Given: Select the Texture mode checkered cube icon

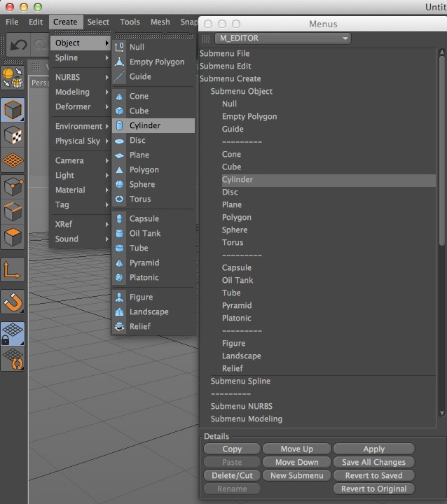Looking at the screenshot, I should coord(13,135).
